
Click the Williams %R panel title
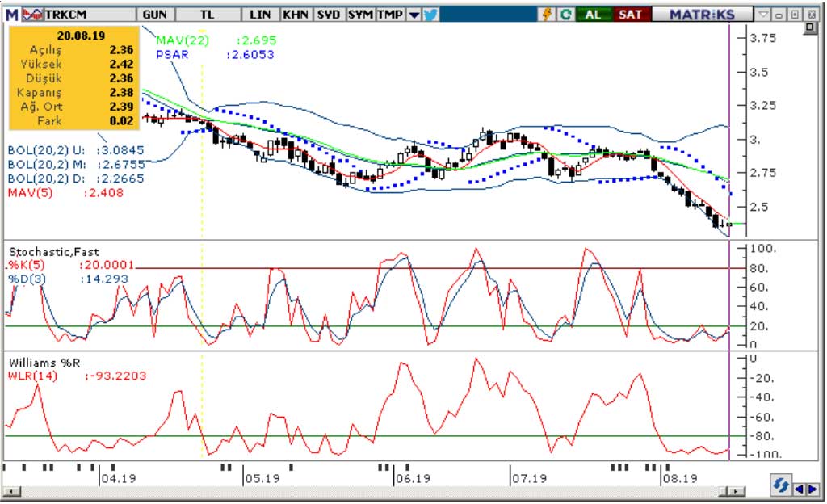44,363
